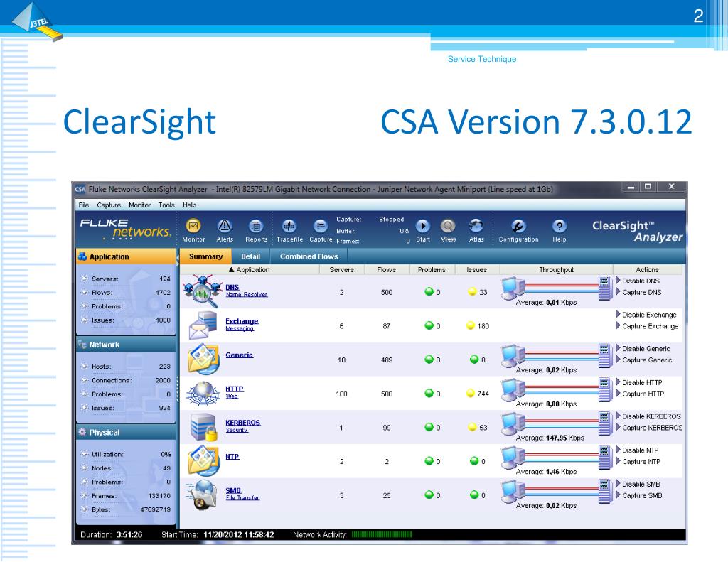
Task: Click the HTTP web globe icon
Action: pos(203,393)
